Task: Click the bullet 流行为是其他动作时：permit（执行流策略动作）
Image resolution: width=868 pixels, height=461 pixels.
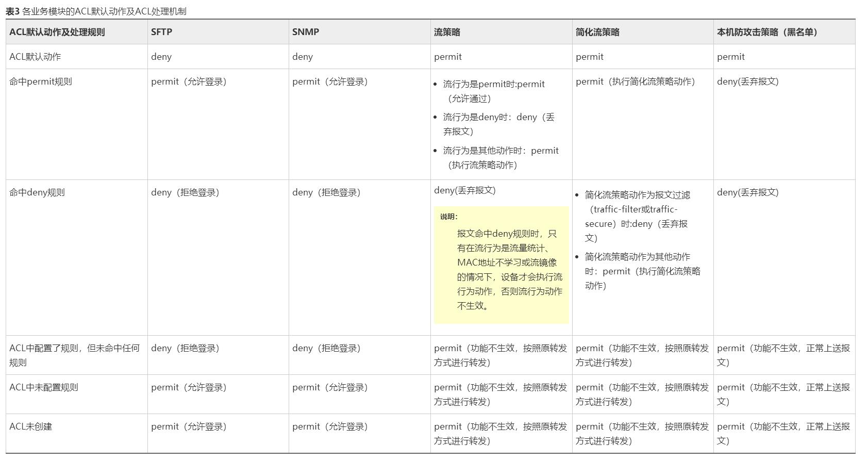Action: 501,158
